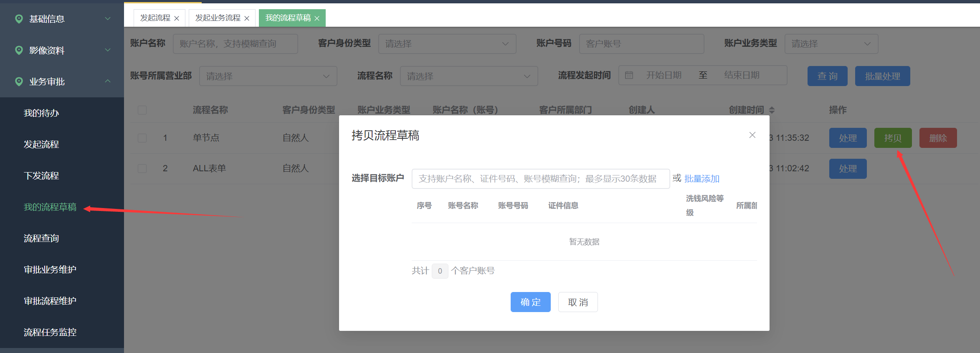Expand the 基础信息 menu chevron

pyautogui.click(x=108, y=18)
